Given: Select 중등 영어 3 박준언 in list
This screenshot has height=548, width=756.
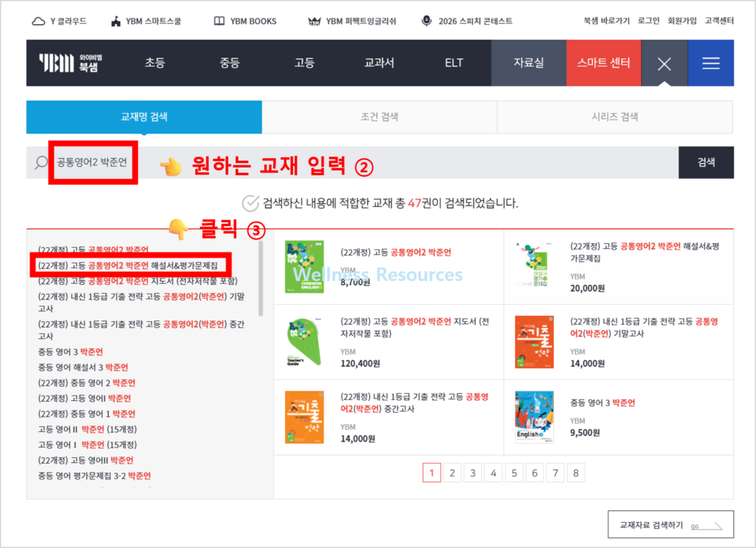Looking at the screenshot, I should pos(70,352).
